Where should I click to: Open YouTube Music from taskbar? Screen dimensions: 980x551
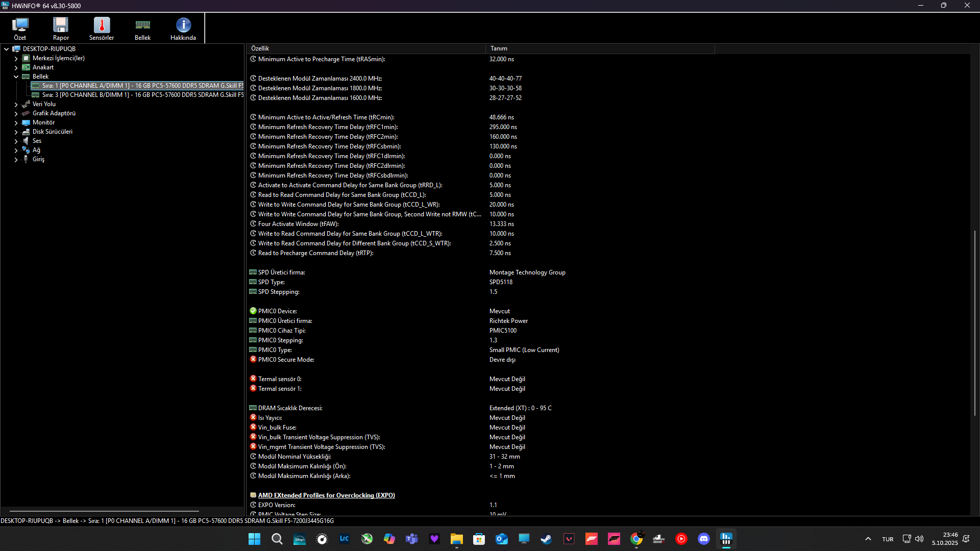681,539
